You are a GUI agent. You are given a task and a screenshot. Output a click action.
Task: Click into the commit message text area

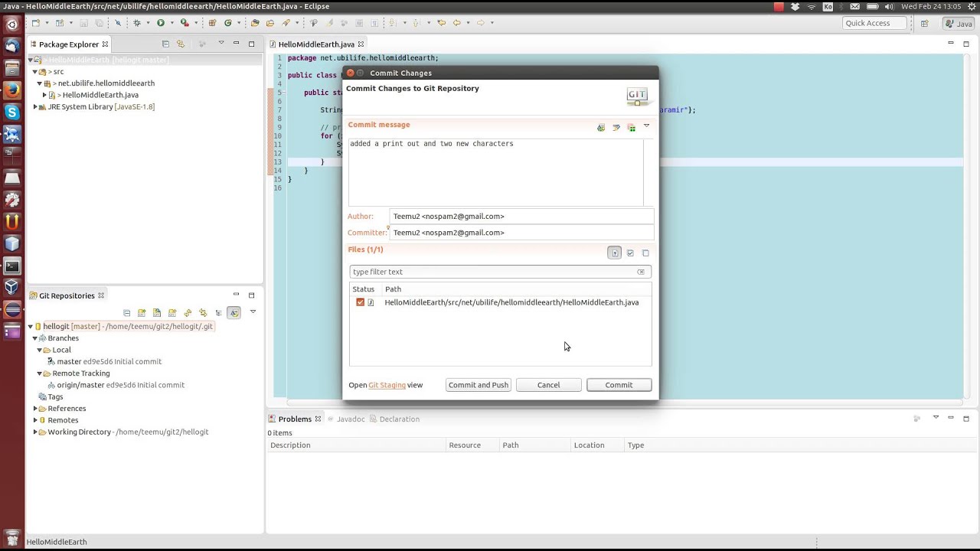[x=495, y=172]
